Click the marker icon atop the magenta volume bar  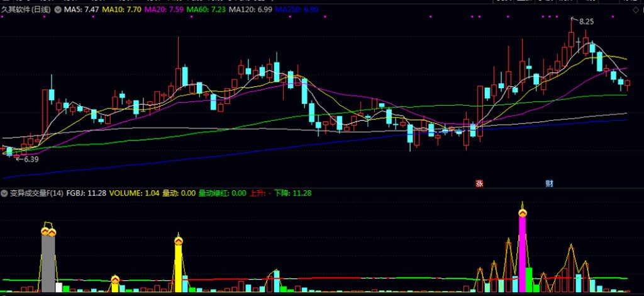coord(522,213)
